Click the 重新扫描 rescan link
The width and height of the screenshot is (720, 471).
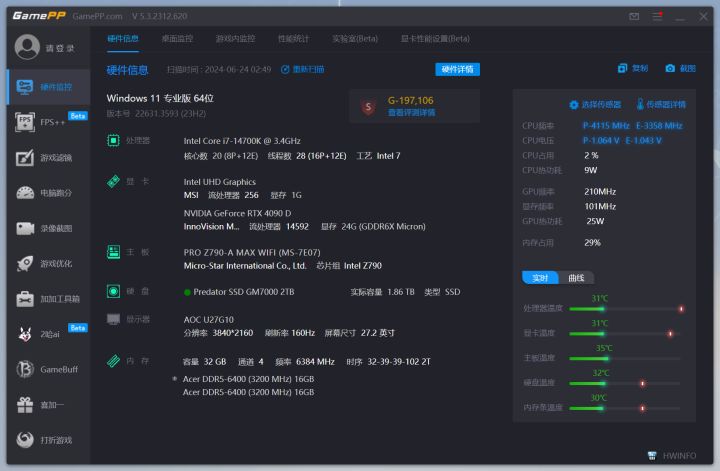(303, 69)
